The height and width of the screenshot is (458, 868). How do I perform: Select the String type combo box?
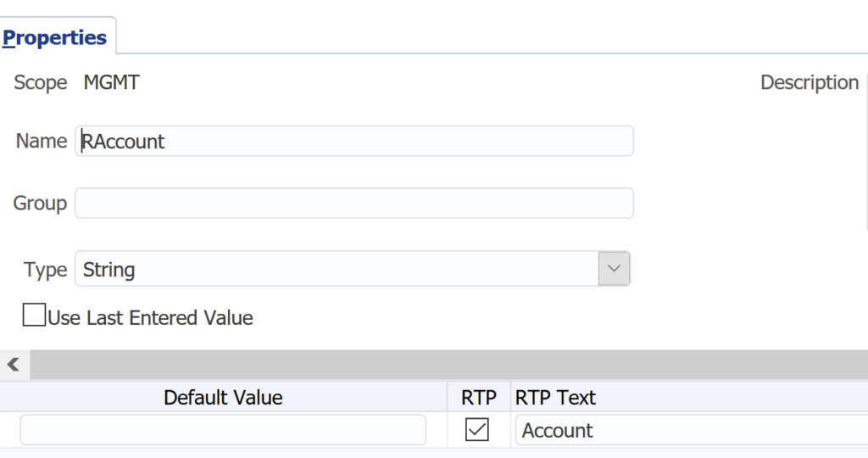coord(353,269)
